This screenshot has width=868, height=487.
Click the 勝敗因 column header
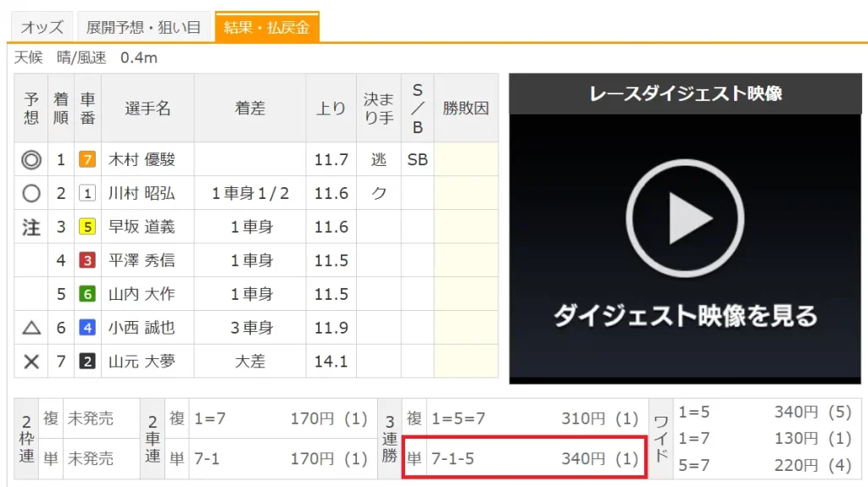point(466,108)
